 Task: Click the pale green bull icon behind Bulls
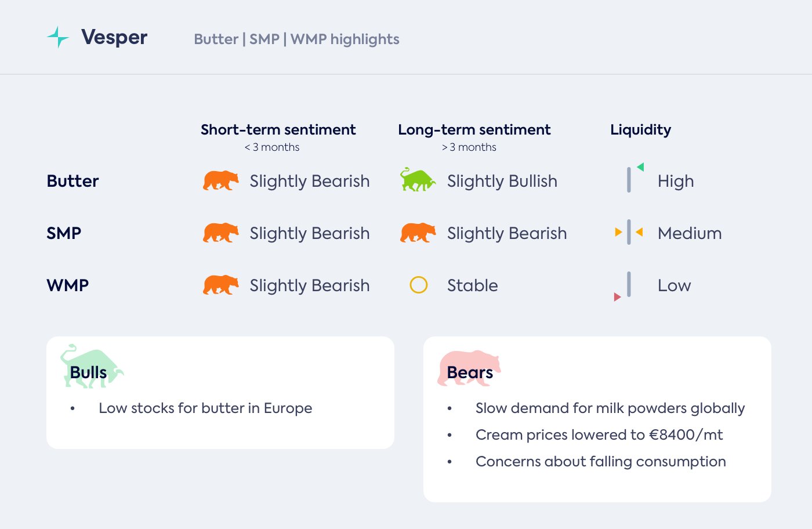pos(91,365)
